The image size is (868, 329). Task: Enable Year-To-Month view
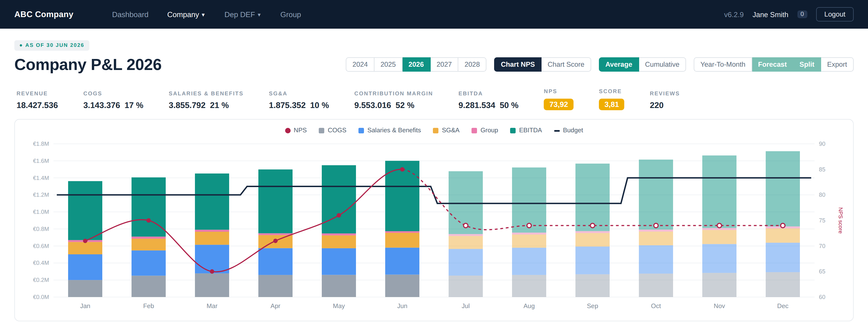click(723, 64)
